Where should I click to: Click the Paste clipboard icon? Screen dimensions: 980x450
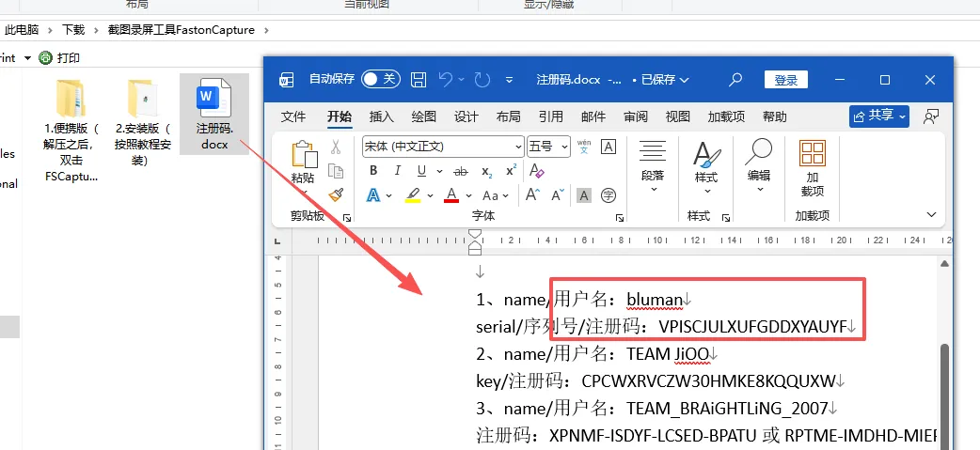(305, 155)
